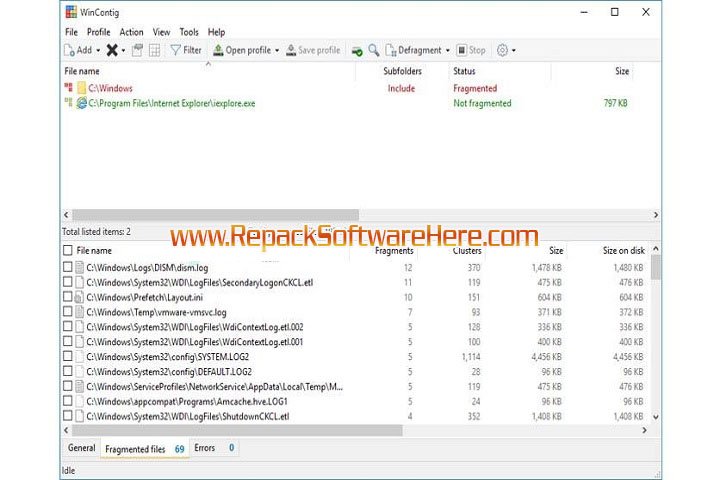Image resolution: width=720 pixels, height=480 pixels.
Task: Click the Internet Explorer icon of iexplore.exe
Action: point(82,103)
